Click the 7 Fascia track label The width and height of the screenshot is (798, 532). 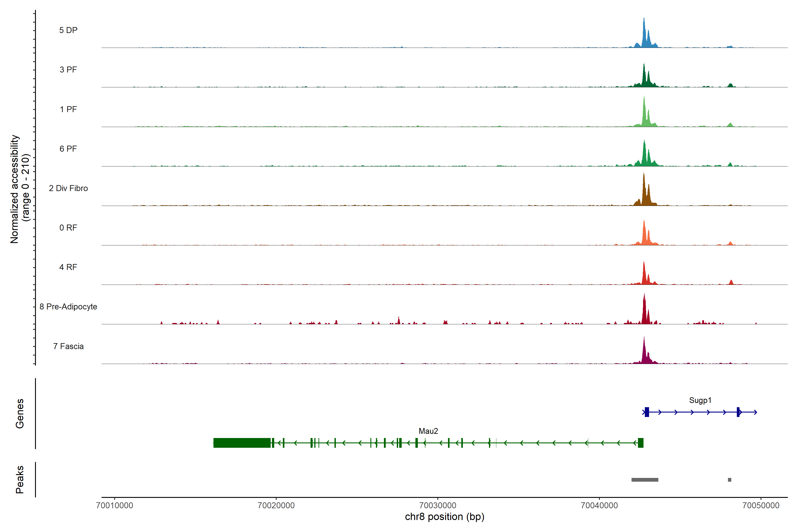[x=68, y=346]
